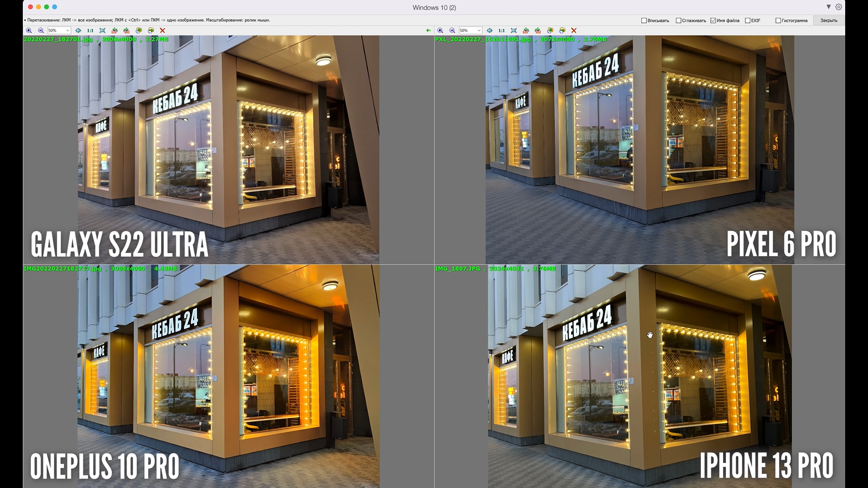868x488 pixels.
Task: Zoom in on the PXL_20220227 image
Action: pyautogui.click(x=440, y=30)
